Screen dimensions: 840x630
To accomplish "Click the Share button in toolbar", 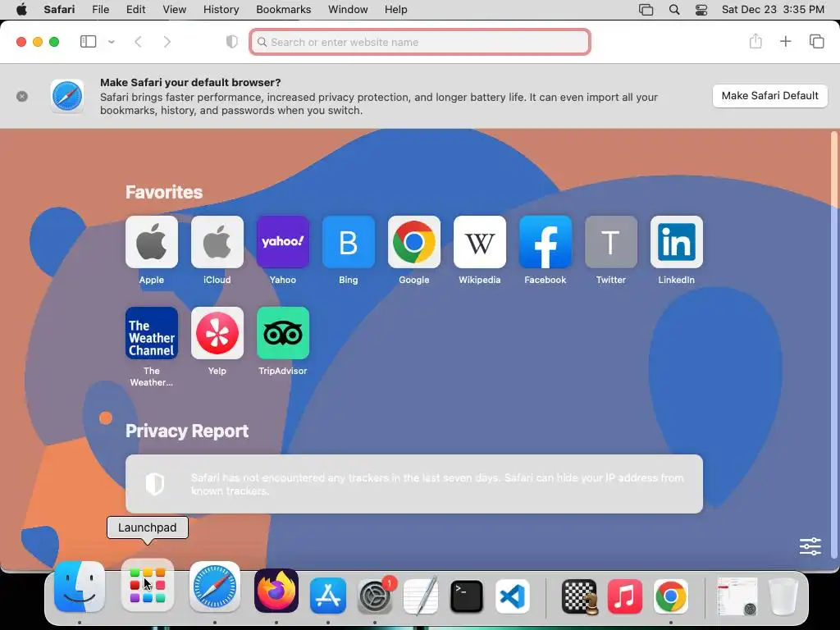I will tap(756, 41).
